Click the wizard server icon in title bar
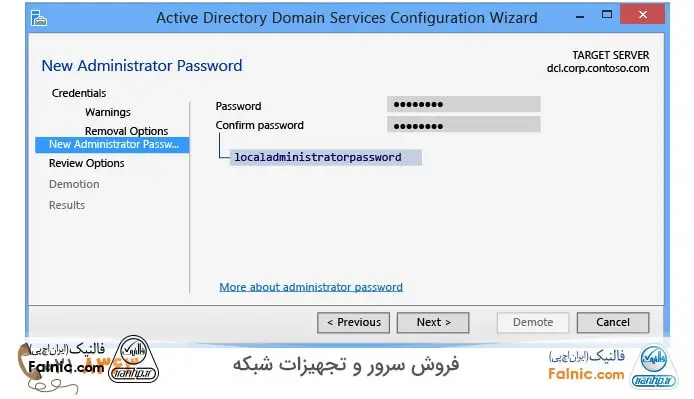The width and height of the screenshot is (694, 399). coord(39,18)
